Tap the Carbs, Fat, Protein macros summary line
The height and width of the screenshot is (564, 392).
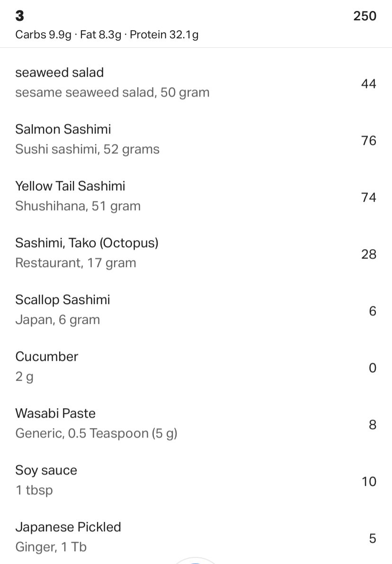[x=107, y=35]
